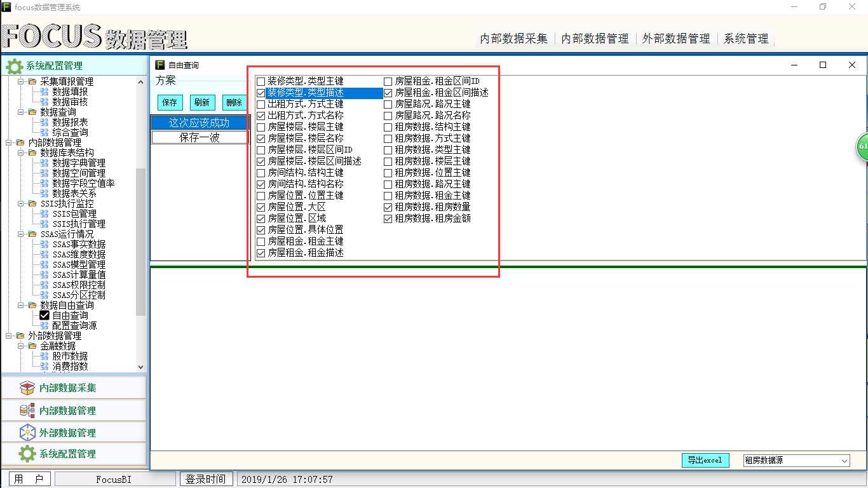
Task: Click the icon beside SSAS维度数据
Action: tap(44, 254)
